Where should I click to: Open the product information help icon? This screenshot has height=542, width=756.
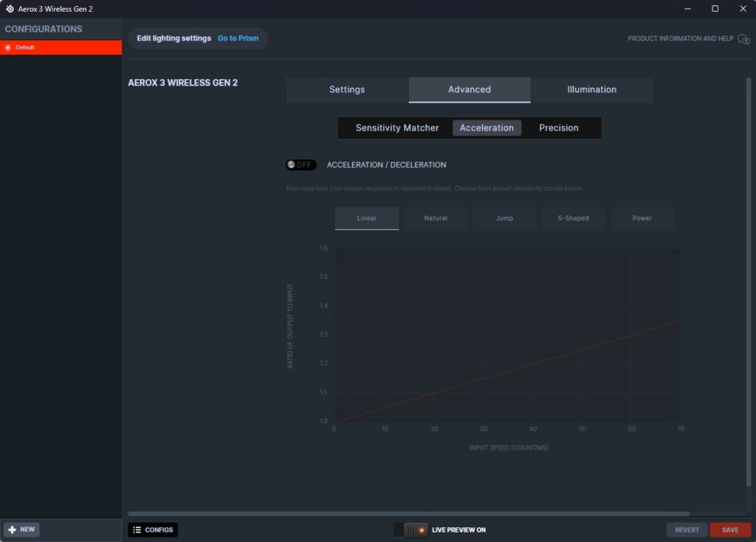click(x=743, y=39)
